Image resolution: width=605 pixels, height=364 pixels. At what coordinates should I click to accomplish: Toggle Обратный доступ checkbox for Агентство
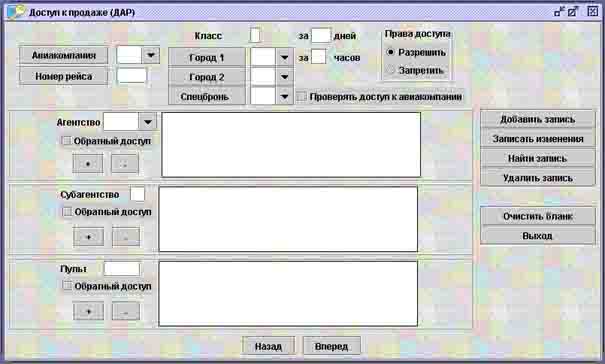coord(66,141)
